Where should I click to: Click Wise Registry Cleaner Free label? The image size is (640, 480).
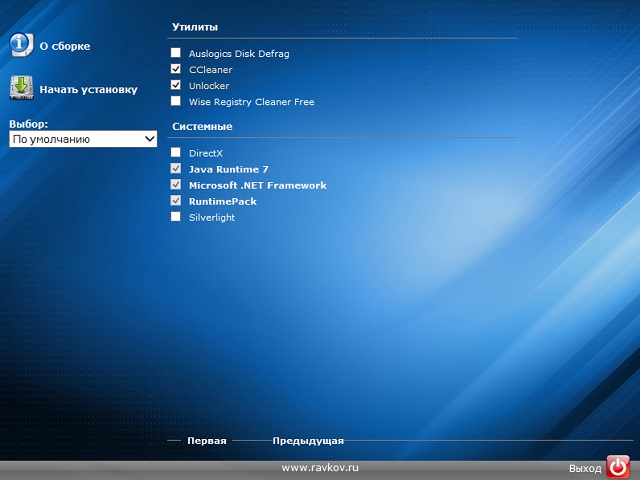(251, 102)
